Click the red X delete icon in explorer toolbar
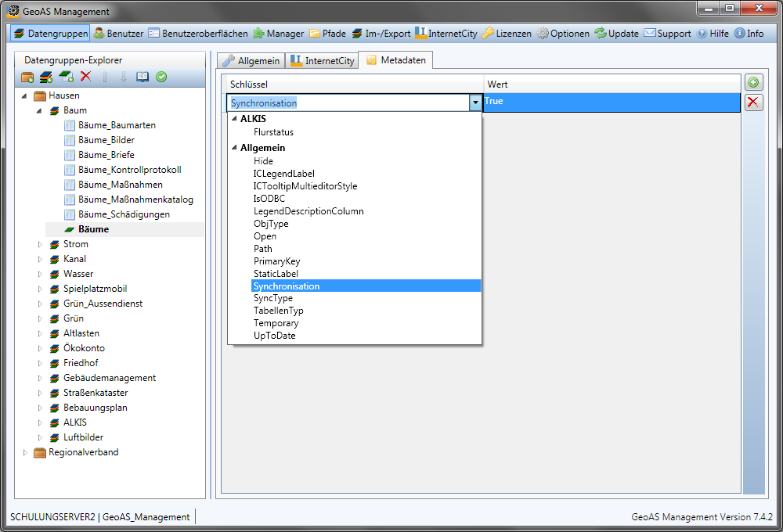 pyautogui.click(x=85, y=77)
